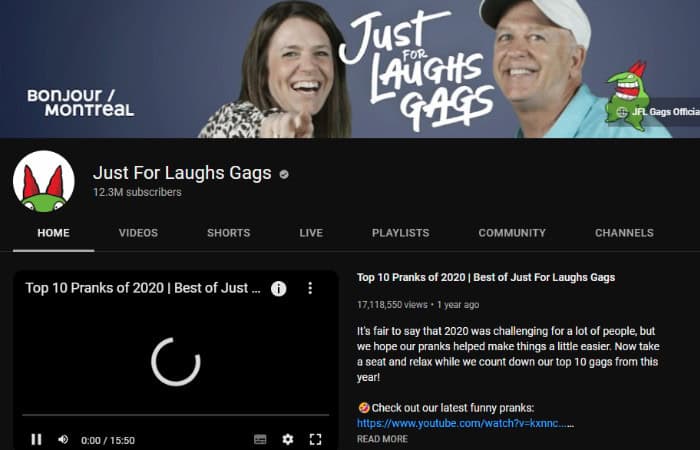Click the Bonjour Montreal logo in banner

81,103
